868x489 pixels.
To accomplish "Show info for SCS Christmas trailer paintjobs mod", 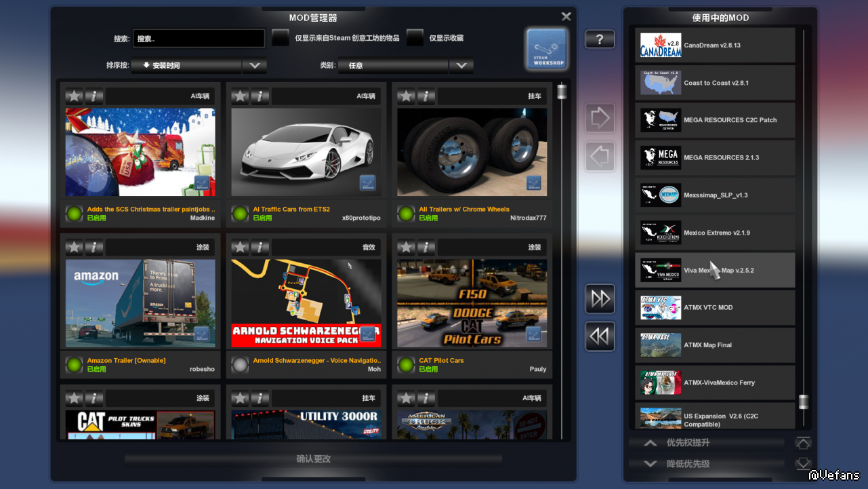I will (x=94, y=96).
